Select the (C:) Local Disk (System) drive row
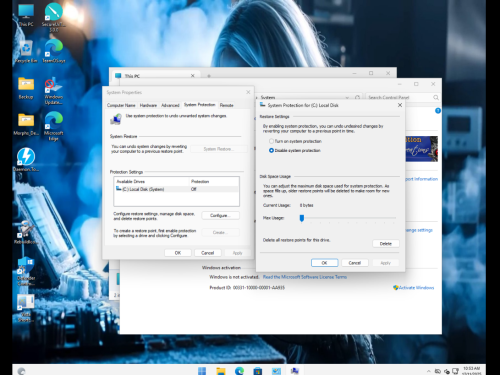Image resolution: width=500 pixels, height=375 pixels. pyautogui.click(x=177, y=189)
